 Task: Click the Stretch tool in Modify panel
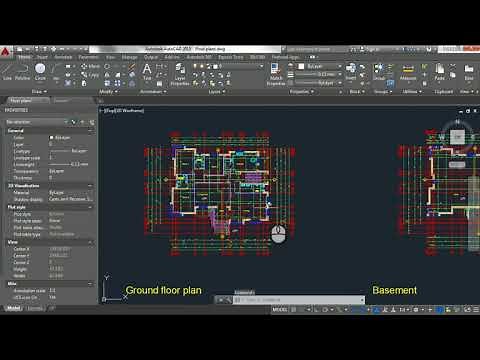pyautogui.click(x=107, y=83)
